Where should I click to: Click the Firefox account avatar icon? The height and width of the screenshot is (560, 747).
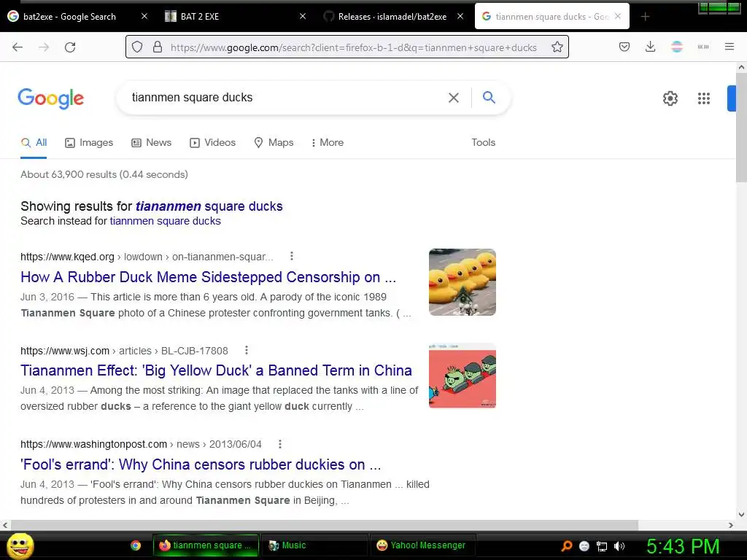coord(676,47)
